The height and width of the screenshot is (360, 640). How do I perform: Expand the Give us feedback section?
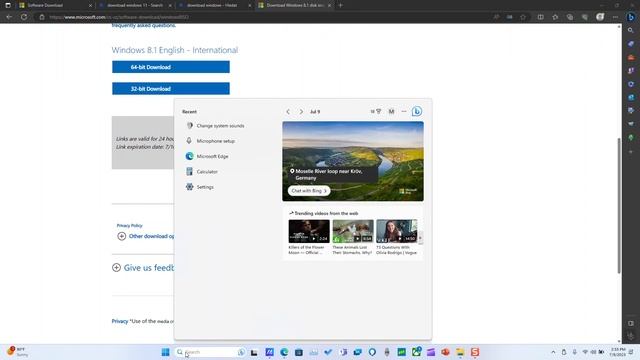143,268
